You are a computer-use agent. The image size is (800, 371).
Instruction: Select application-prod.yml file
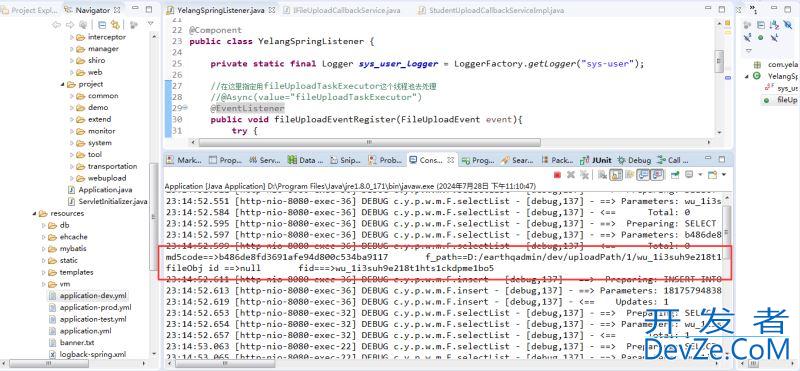click(90, 307)
